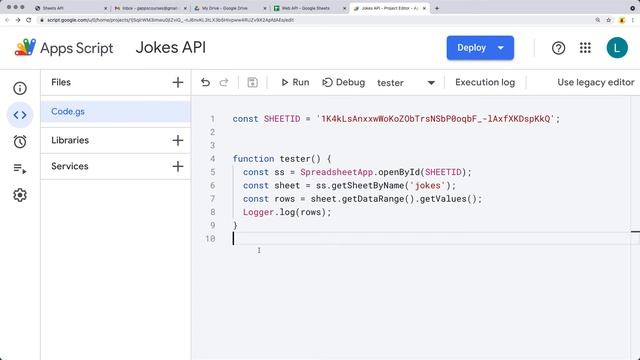Viewport: 640px width, 360px height.
Task: Open the Triggers clock icon
Action: click(20, 142)
